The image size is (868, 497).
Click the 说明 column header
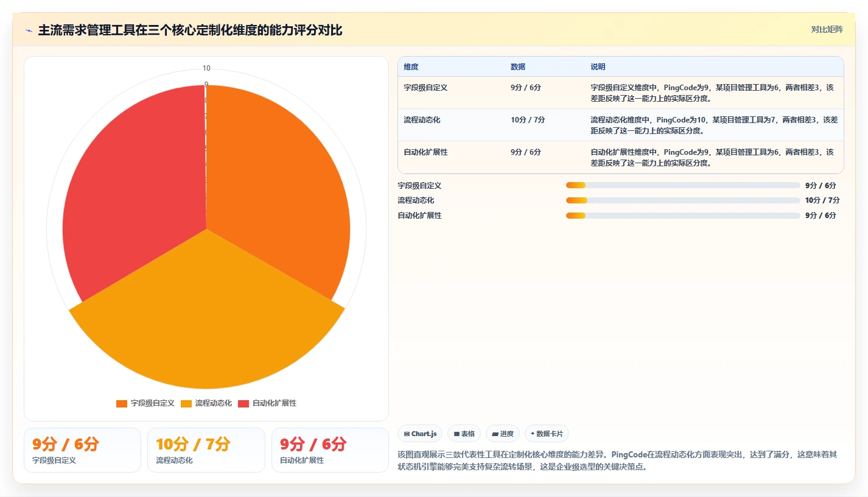pos(598,67)
